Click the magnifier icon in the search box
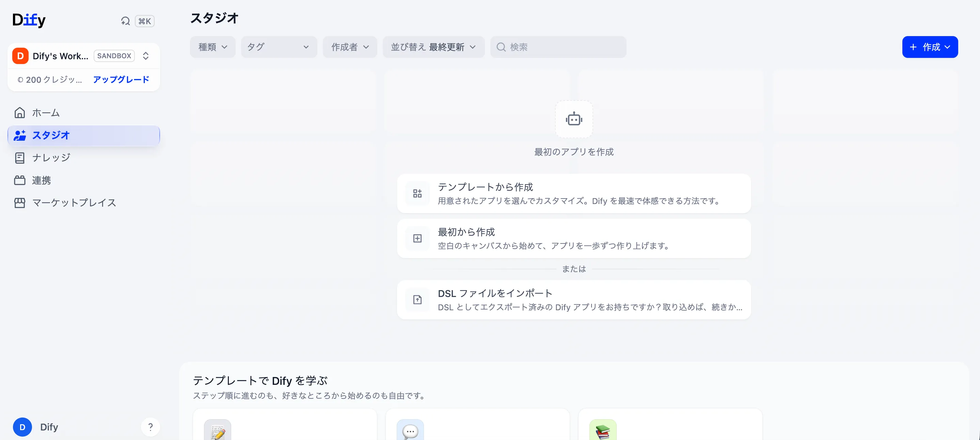 pyautogui.click(x=501, y=47)
